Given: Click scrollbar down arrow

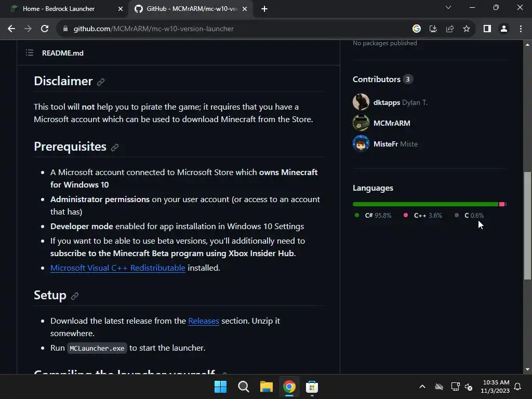Looking at the screenshot, I should pos(527,369).
